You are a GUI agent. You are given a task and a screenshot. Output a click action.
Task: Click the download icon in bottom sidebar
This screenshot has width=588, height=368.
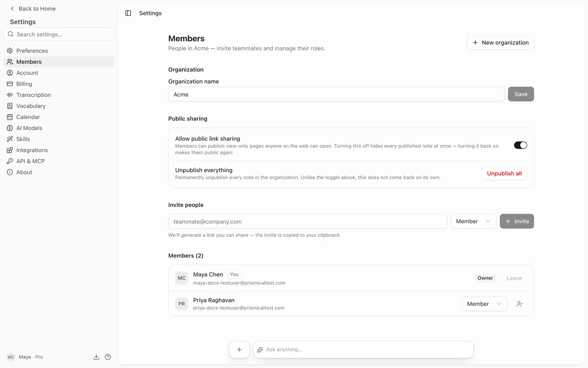pyautogui.click(x=96, y=357)
